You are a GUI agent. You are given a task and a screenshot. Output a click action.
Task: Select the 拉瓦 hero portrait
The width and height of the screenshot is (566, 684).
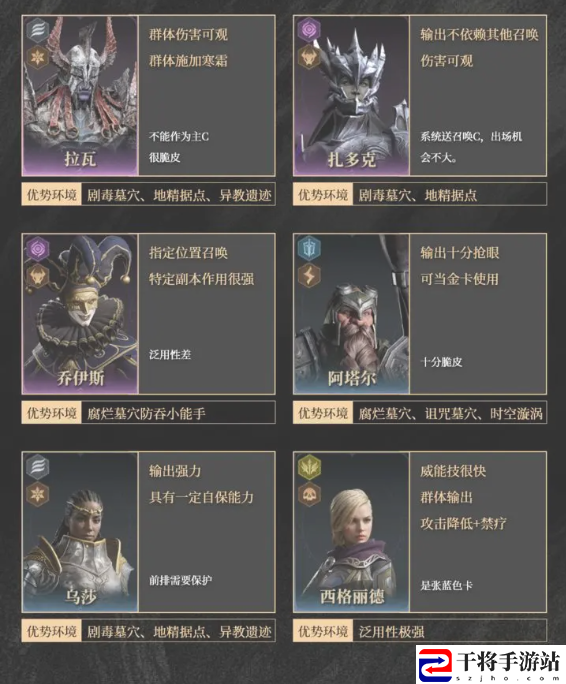pos(80,96)
